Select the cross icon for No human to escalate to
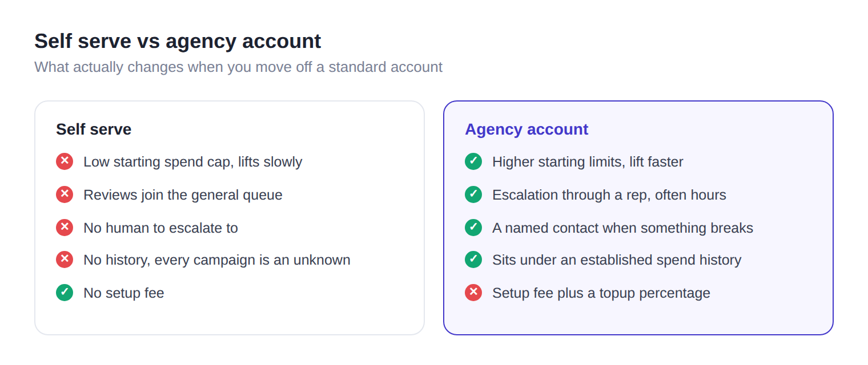The width and height of the screenshot is (868, 365). coord(65,228)
